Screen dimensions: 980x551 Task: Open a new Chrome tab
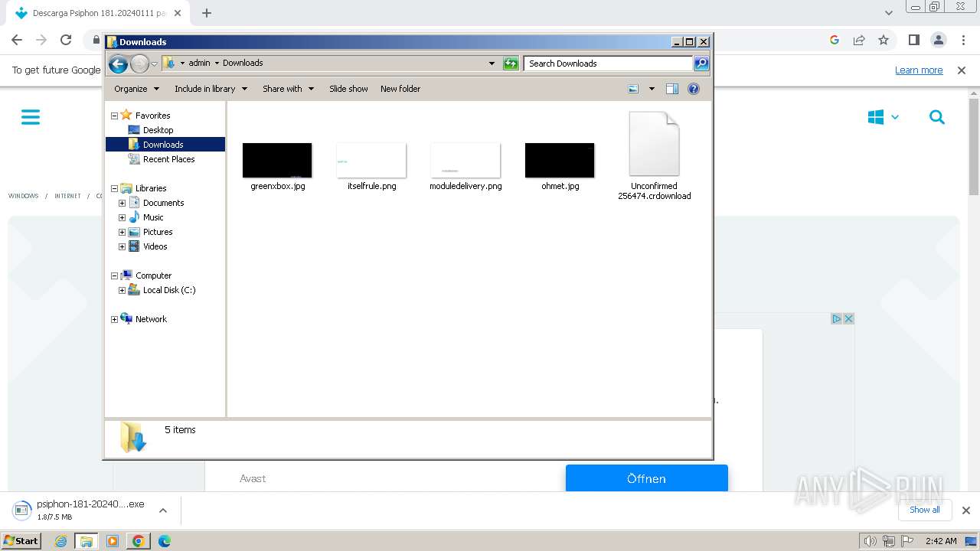pos(207,13)
